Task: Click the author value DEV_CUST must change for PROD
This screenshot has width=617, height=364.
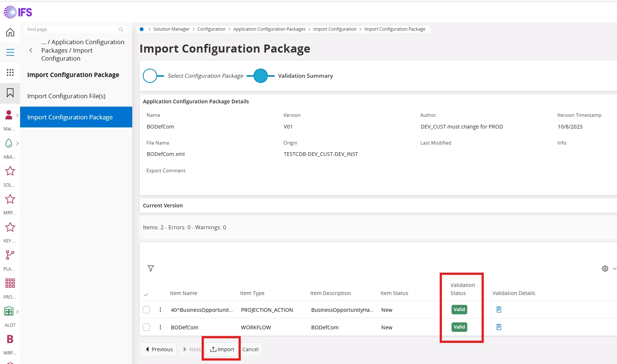Action: click(x=462, y=127)
